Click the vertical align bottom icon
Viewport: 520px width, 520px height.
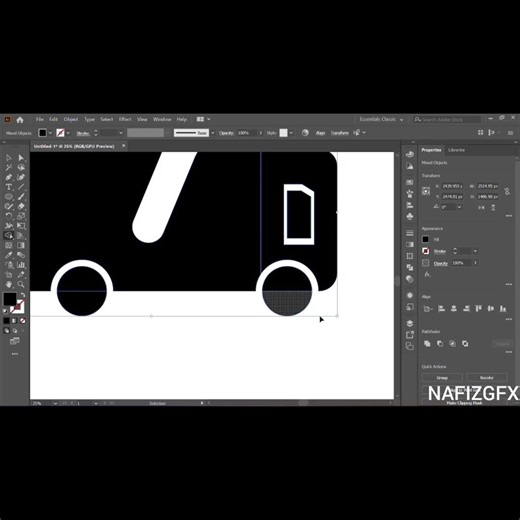coord(503,308)
